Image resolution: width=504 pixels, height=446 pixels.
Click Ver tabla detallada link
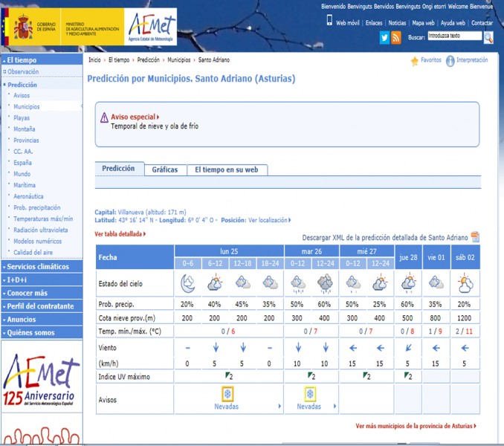(119, 233)
